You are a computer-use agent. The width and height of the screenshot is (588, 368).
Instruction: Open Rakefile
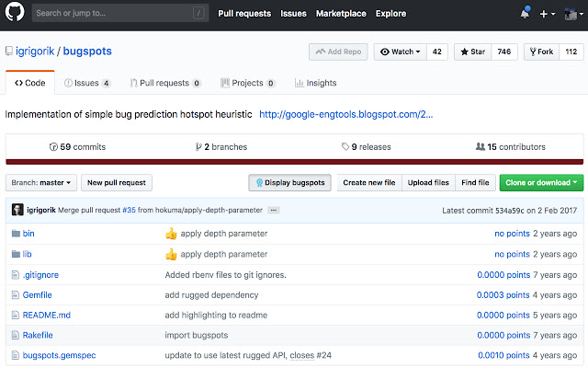(x=38, y=335)
